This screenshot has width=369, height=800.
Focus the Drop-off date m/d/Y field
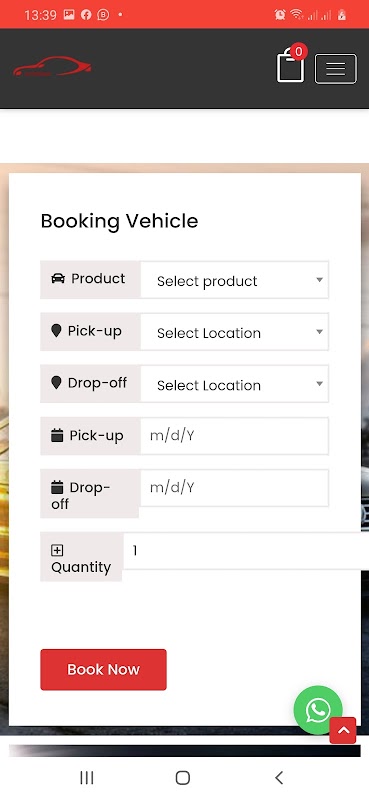point(234,488)
